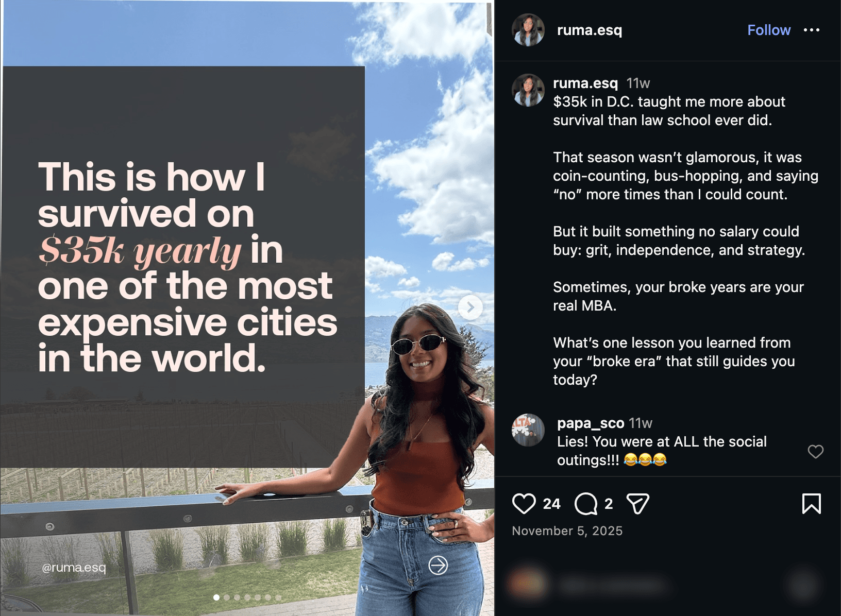Click the @ruma.esq watermark on the photo
Screen dimensions: 841x616
[74, 568]
